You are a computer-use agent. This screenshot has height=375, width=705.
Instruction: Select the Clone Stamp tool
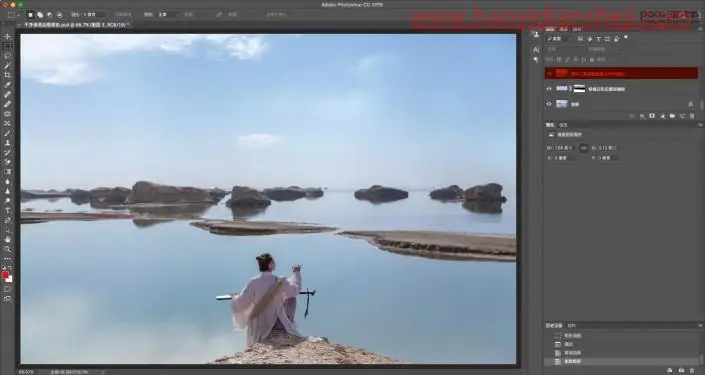7,143
